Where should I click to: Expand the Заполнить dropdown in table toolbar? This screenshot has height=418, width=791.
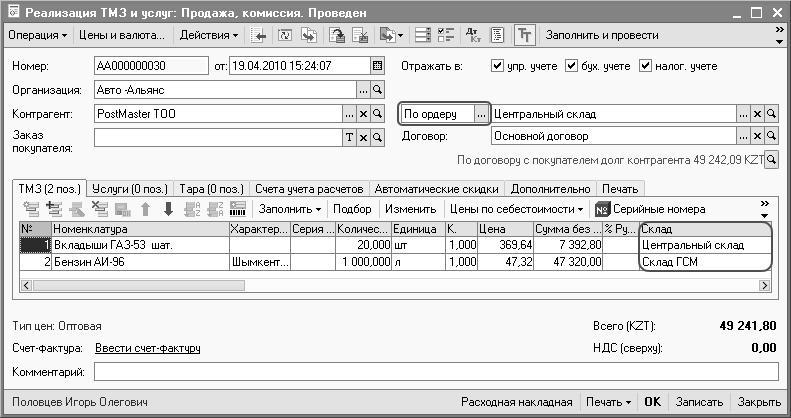[x=290, y=209]
